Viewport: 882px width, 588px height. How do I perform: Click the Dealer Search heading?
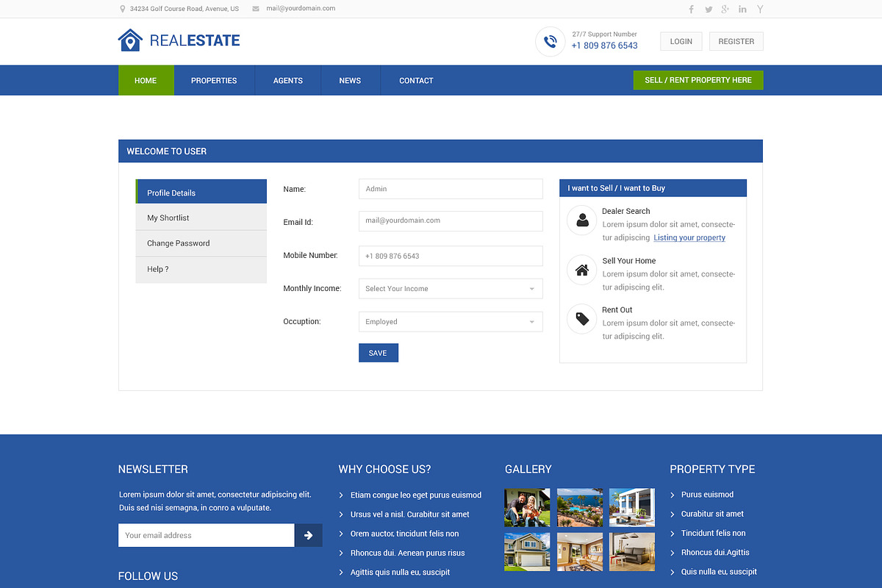pos(626,211)
